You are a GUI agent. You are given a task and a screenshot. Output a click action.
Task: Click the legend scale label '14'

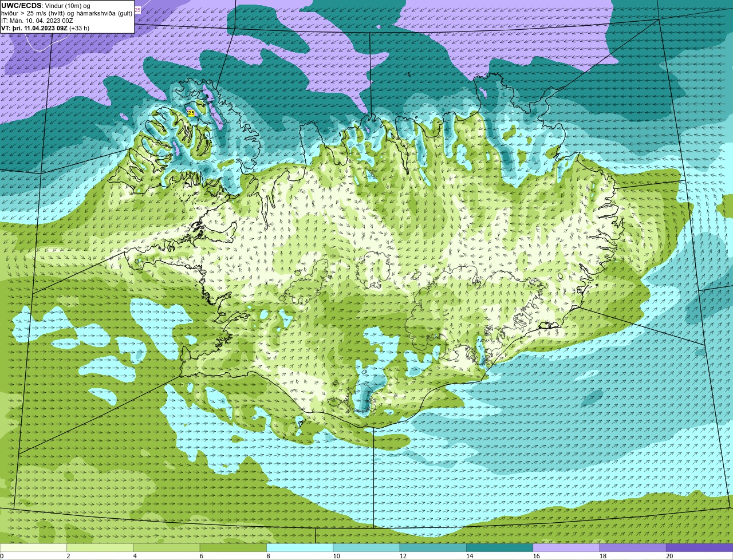coord(470,556)
